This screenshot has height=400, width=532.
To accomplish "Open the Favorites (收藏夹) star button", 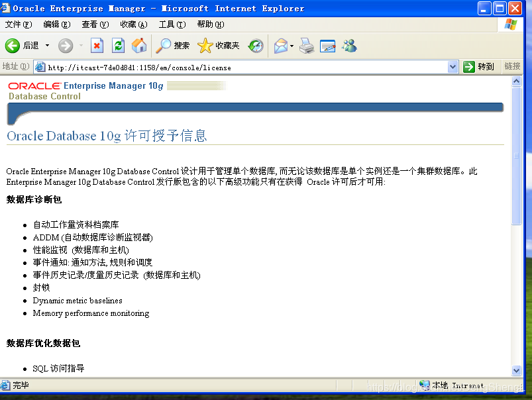I will coord(218,46).
